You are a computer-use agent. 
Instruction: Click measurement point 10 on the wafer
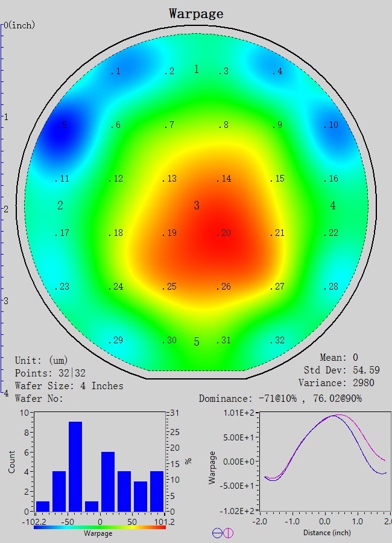[x=331, y=125]
